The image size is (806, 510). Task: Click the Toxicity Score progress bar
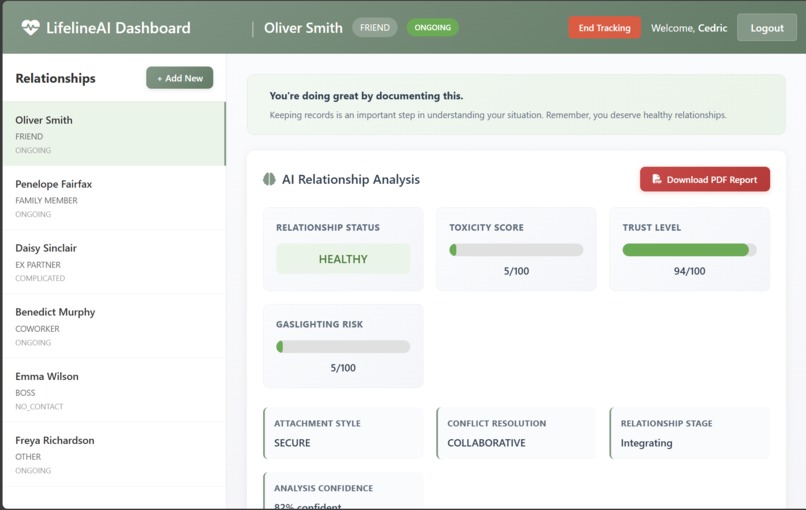pos(516,250)
